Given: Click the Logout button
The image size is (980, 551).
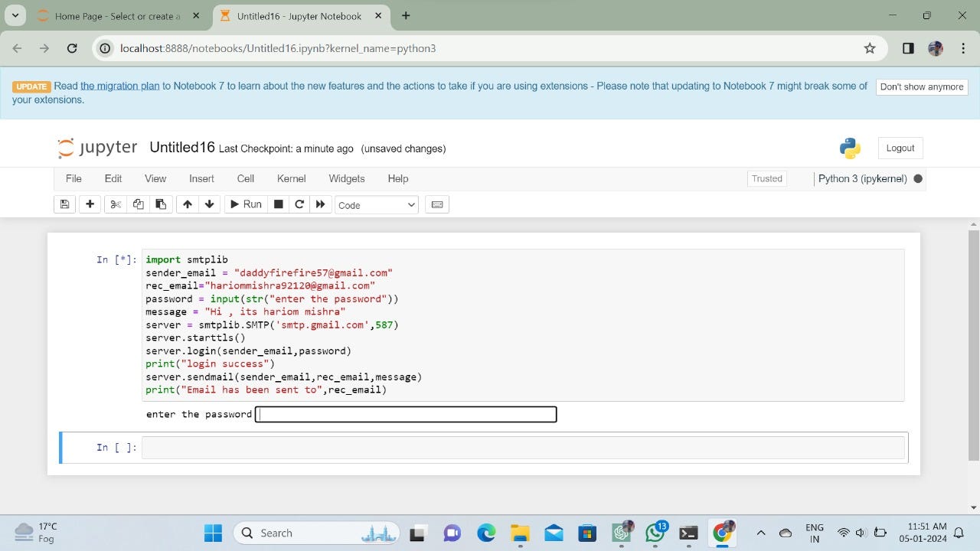Looking at the screenshot, I should [900, 148].
